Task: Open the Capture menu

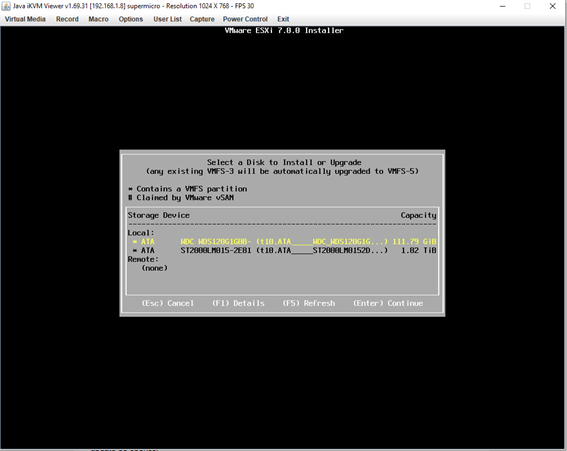Action: (x=202, y=19)
